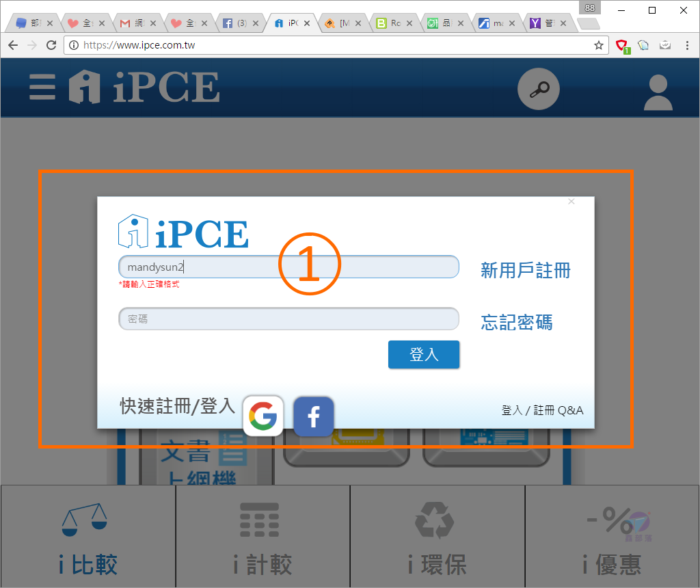Viewport: 700px width, 588px height.
Task: Open the inbox-tray extension icon
Action: coord(665,45)
